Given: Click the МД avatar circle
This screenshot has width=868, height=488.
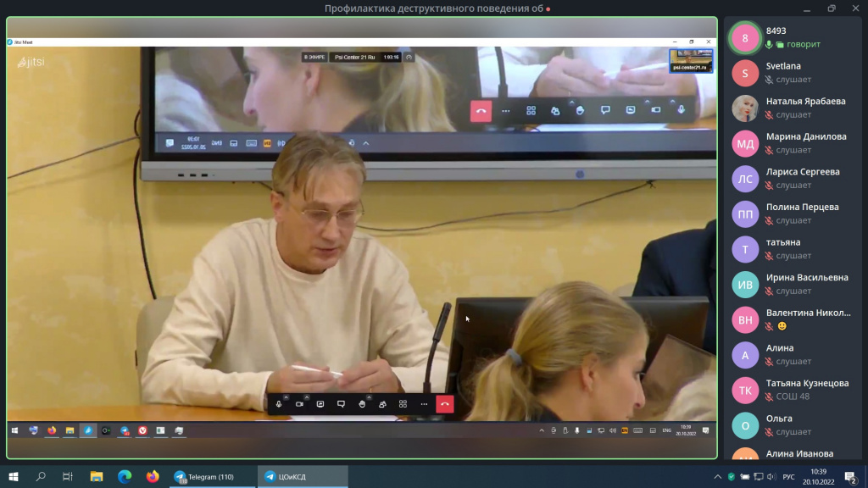Looking at the screenshot, I should 745,144.
